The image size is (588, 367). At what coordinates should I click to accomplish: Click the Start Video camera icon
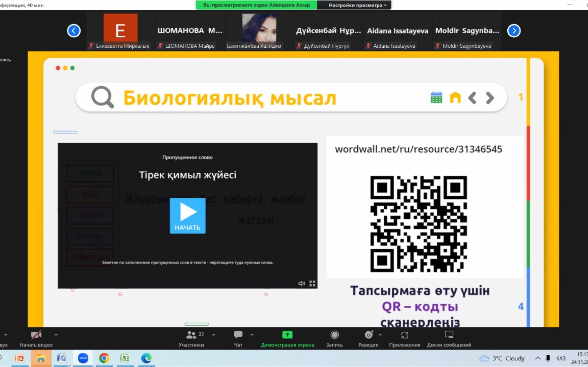click(x=36, y=335)
